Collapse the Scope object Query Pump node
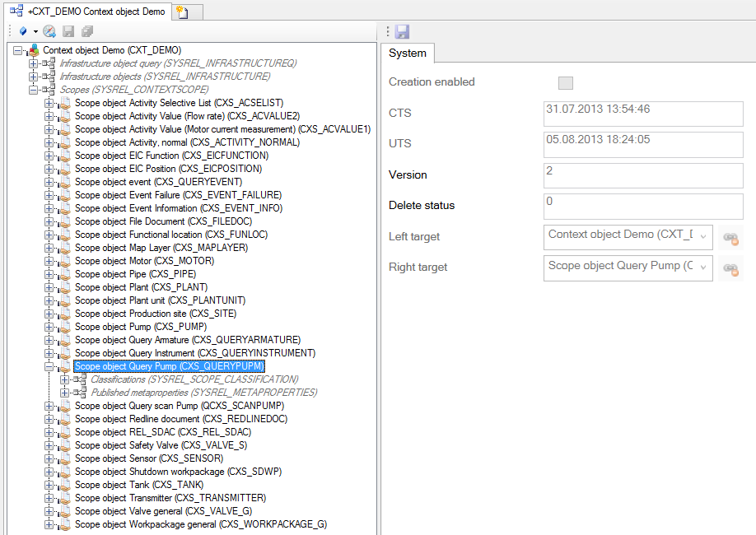The image size is (756, 535). pos(49,366)
